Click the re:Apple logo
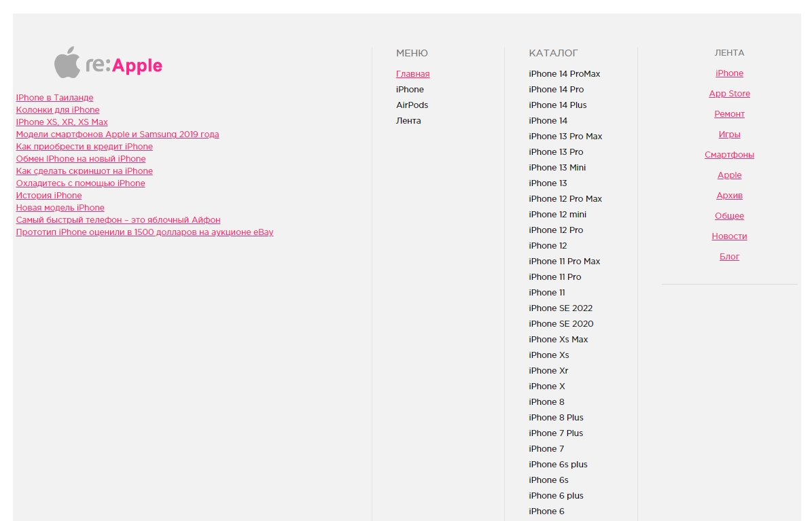 (x=108, y=63)
